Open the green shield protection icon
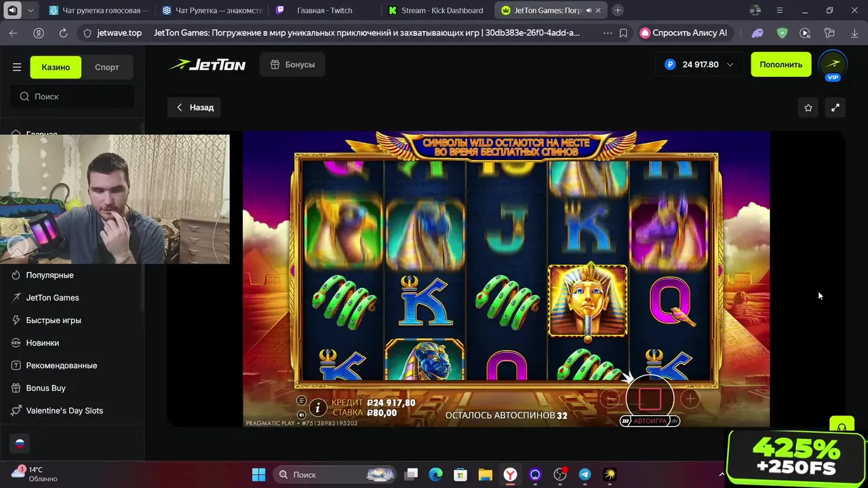Viewport: 868px width, 488px height. pyautogui.click(x=782, y=33)
